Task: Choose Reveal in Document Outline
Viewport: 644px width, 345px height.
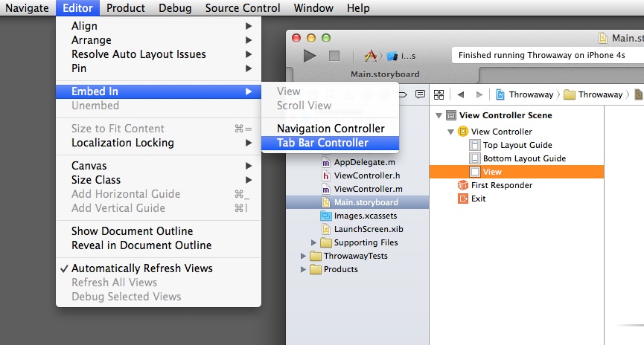Action: 159,245
